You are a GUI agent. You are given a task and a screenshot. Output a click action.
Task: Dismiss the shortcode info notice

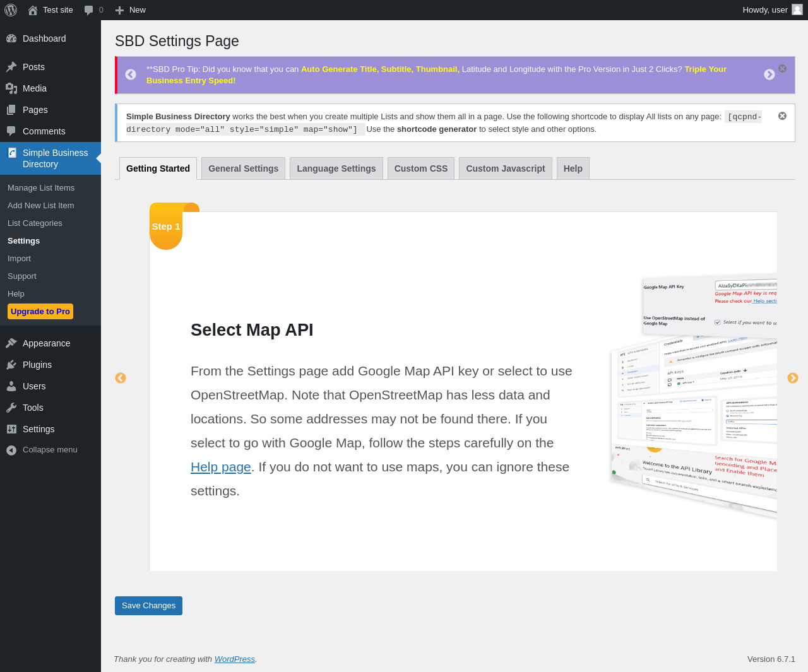(x=782, y=116)
